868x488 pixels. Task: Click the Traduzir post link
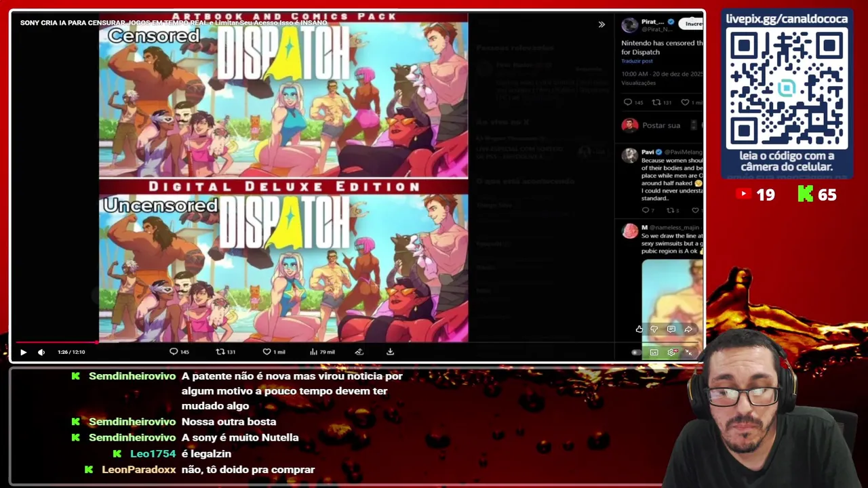point(636,61)
